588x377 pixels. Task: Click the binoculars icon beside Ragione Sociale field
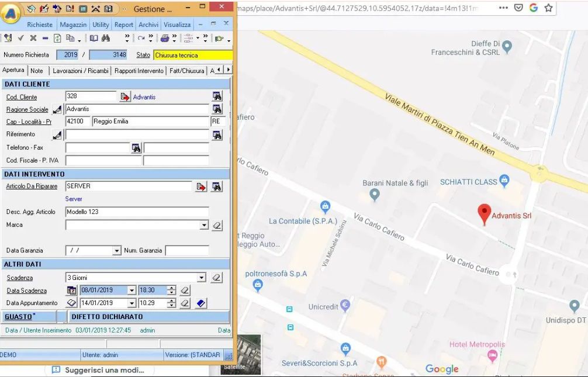217,109
